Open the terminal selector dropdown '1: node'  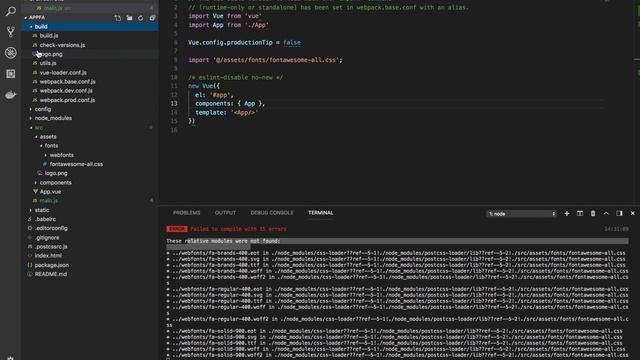pos(521,214)
